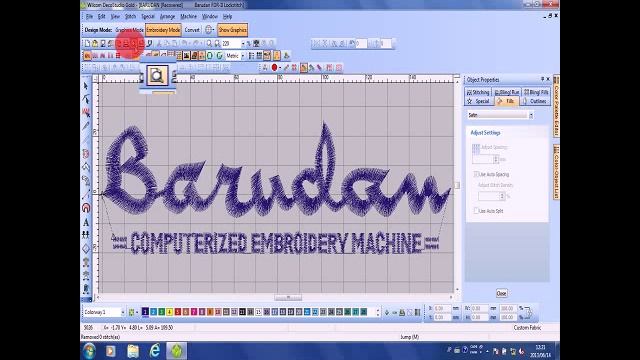This screenshot has height=360, width=640.
Task: Select white color swatch 15
Action: (x=258, y=312)
